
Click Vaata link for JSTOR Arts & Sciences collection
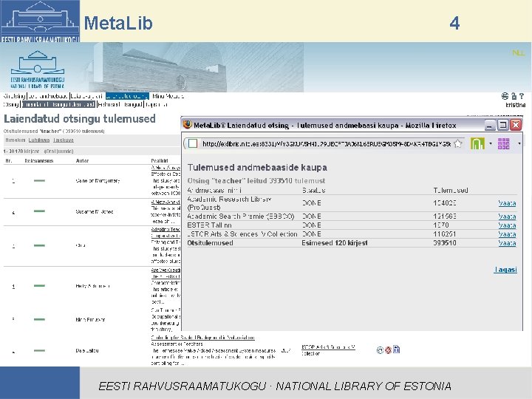(507, 234)
